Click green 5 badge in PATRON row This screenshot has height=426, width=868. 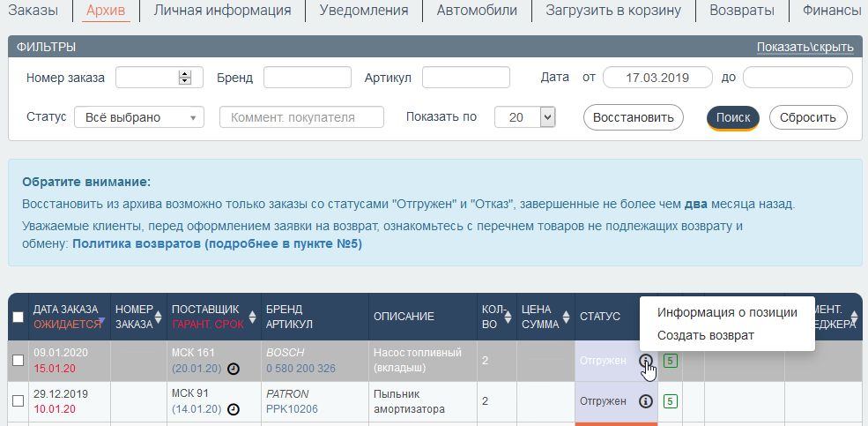click(670, 401)
